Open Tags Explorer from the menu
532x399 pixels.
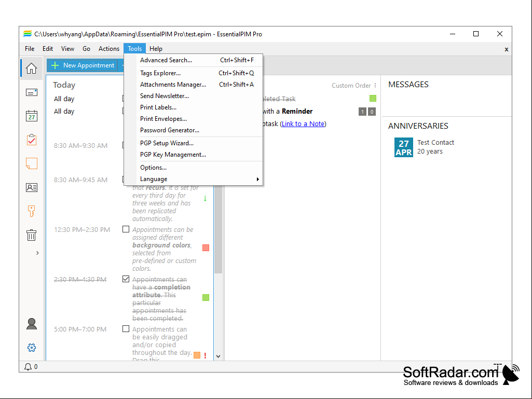(x=194, y=73)
